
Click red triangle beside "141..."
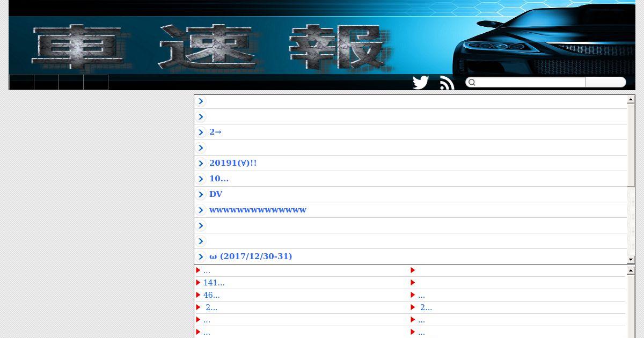click(198, 283)
